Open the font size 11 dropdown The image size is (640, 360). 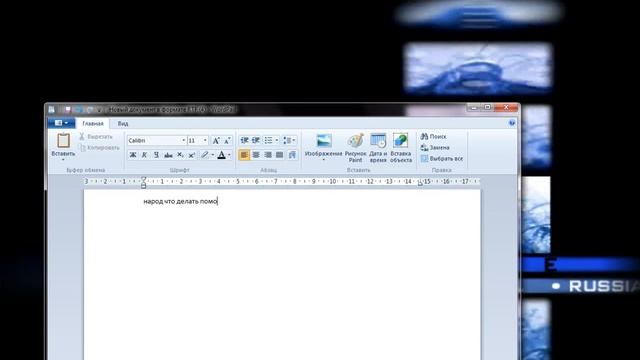pyautogui.click(x=205, y=140)
